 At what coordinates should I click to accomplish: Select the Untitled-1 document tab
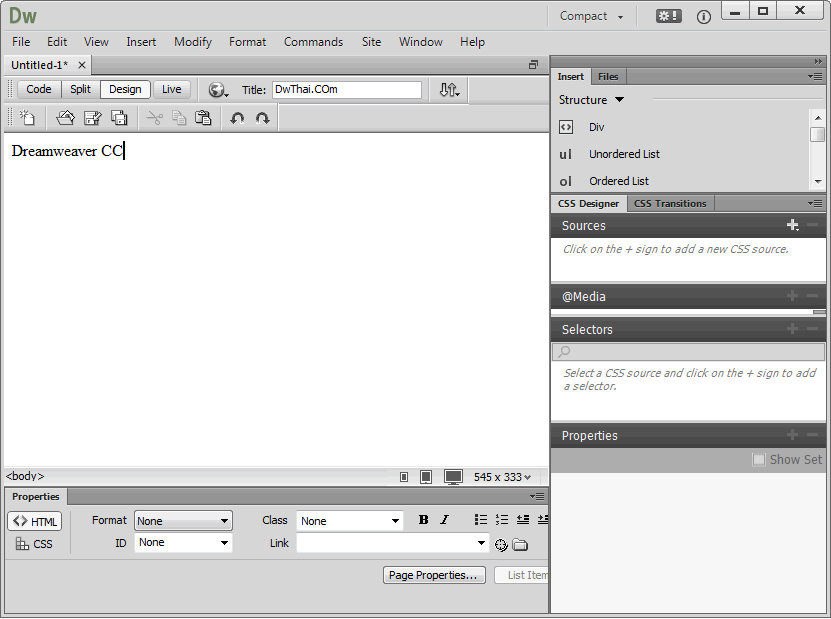40,65
